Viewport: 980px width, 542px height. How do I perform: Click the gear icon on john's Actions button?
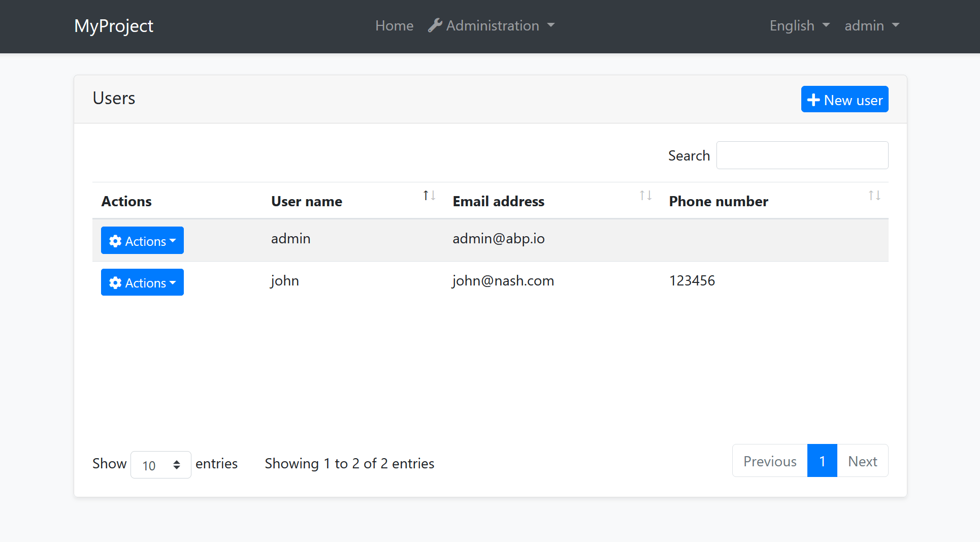click(115, 282)
